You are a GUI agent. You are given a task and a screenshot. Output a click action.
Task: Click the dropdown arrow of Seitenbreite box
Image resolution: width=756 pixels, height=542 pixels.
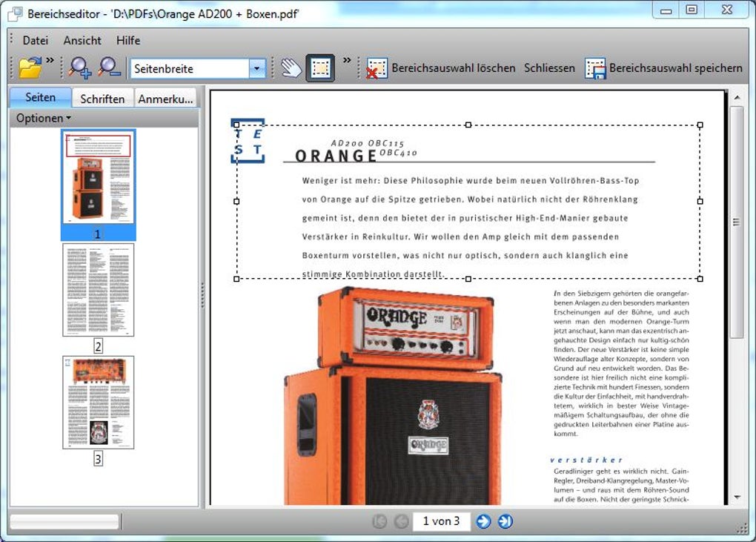point(257,68)
